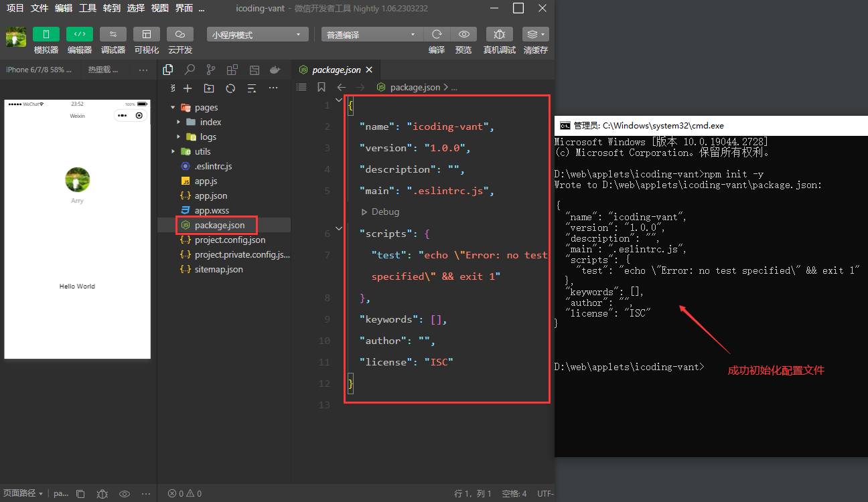
Task: Toggle the outline list icon in the editor bar
Action: pyautogui.click(x=301, y=87)
